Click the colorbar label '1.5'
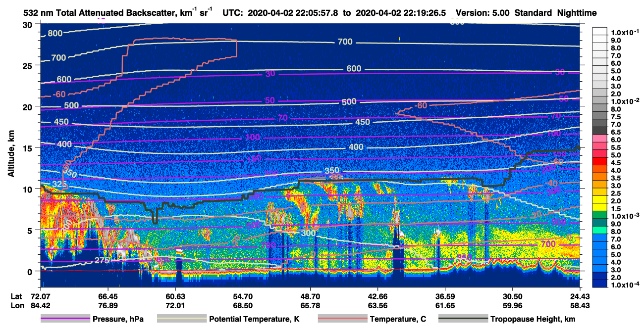 point(617,208)
